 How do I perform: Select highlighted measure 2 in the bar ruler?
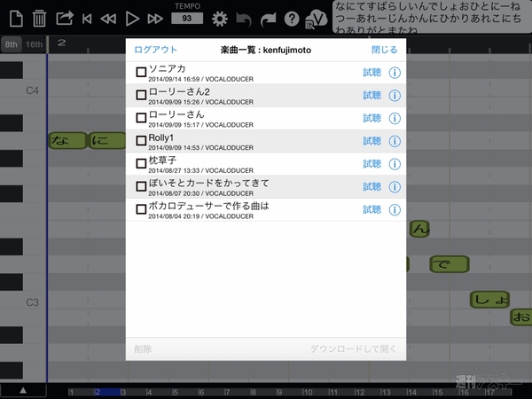pos(107,393)
